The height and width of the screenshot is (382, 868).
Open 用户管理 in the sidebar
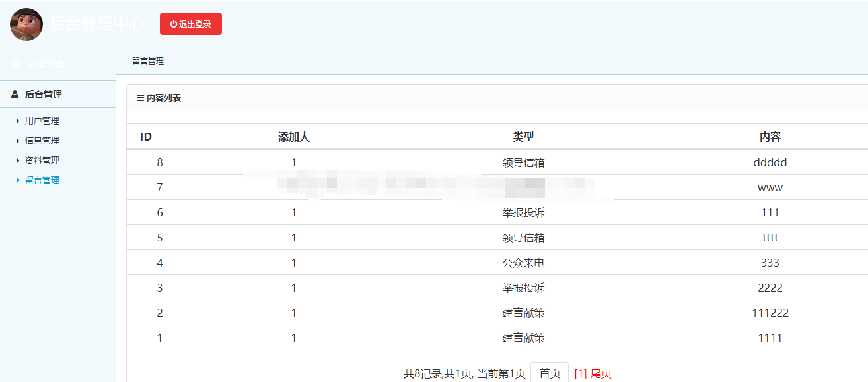click(42, 121)
